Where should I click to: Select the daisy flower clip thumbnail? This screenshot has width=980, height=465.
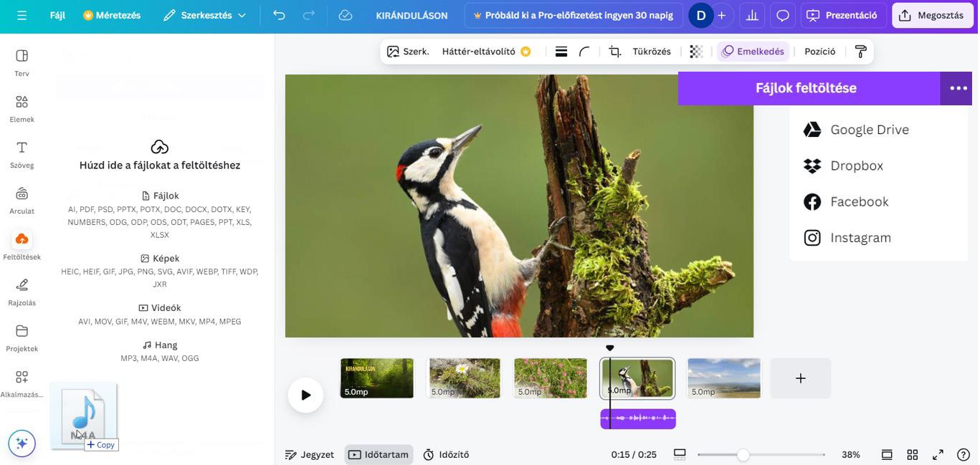(465, 378)
